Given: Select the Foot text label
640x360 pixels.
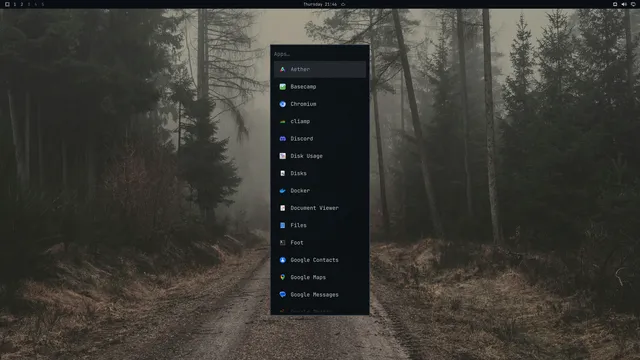Looking at the screenshot, I should tap(297, 242).
